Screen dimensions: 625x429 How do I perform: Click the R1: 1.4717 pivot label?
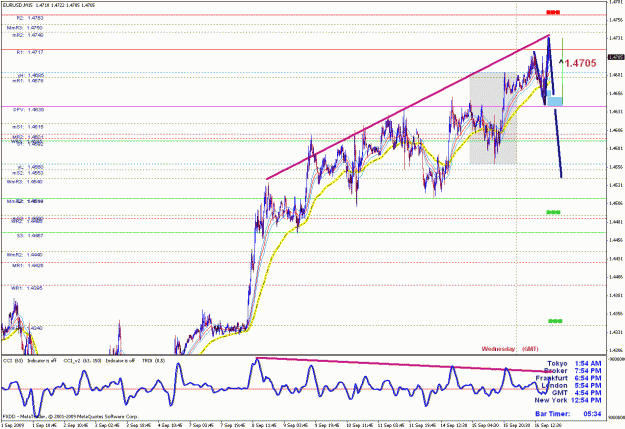(x=30, y=52)
